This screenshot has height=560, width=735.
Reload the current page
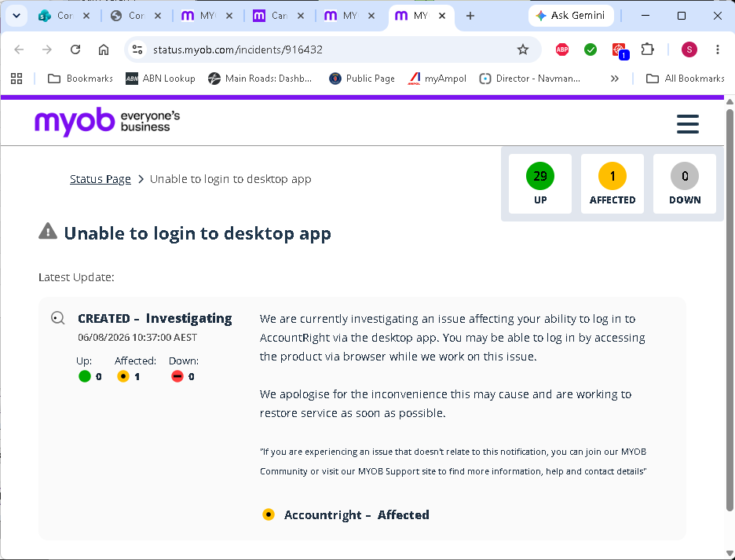click(75, 49)
